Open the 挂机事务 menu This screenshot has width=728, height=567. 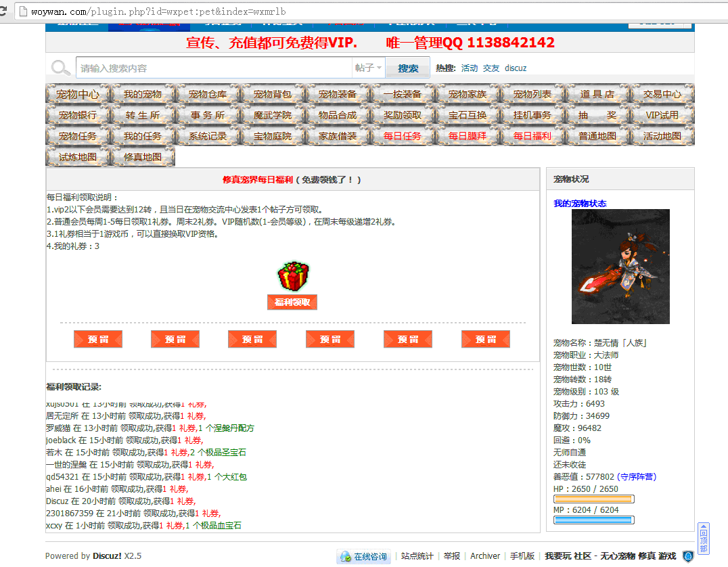coord(532,115)
